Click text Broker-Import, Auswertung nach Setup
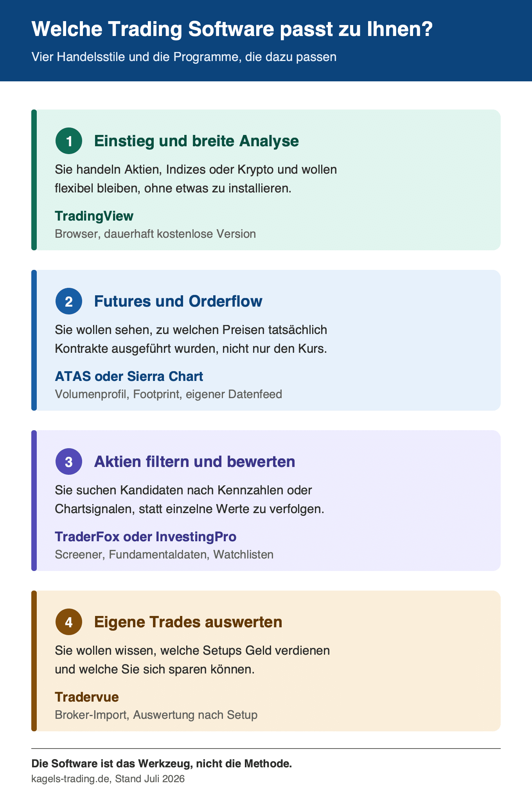This screenshot has height=790, width=532. tap(156, 715)
